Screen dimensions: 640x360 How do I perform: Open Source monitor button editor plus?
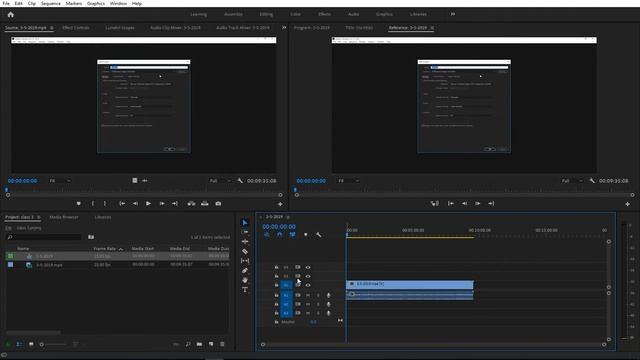pyautogui.click(x=280, y=204)
